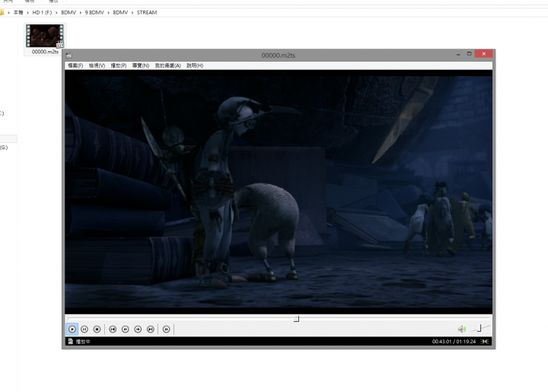Click the 00000.m2ts file name label in Explorer

click(45, 52)
